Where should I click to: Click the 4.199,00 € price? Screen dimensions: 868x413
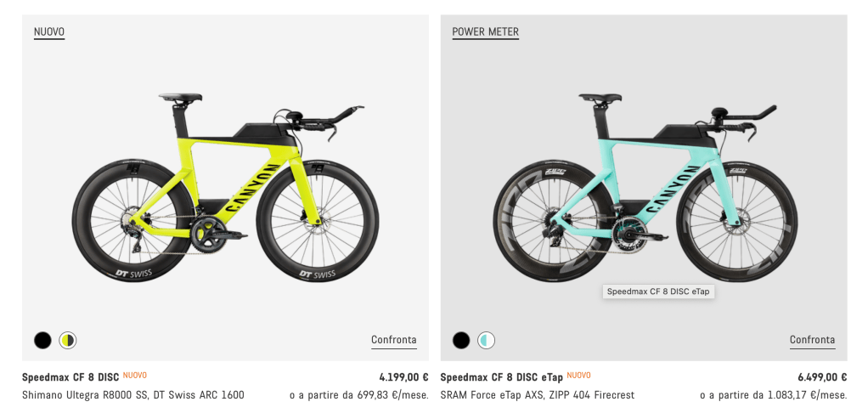tap(403, 377)
